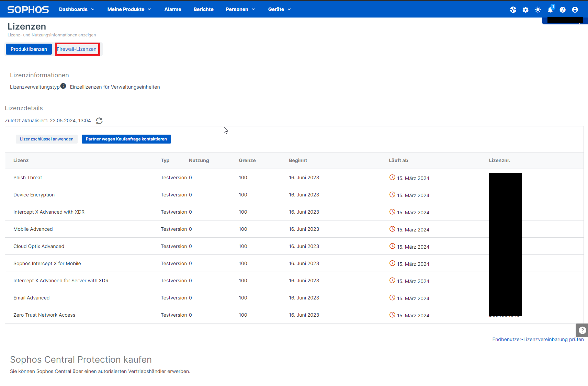Click expiry clock icon for Zero Trust Network Access

point(392,315)
